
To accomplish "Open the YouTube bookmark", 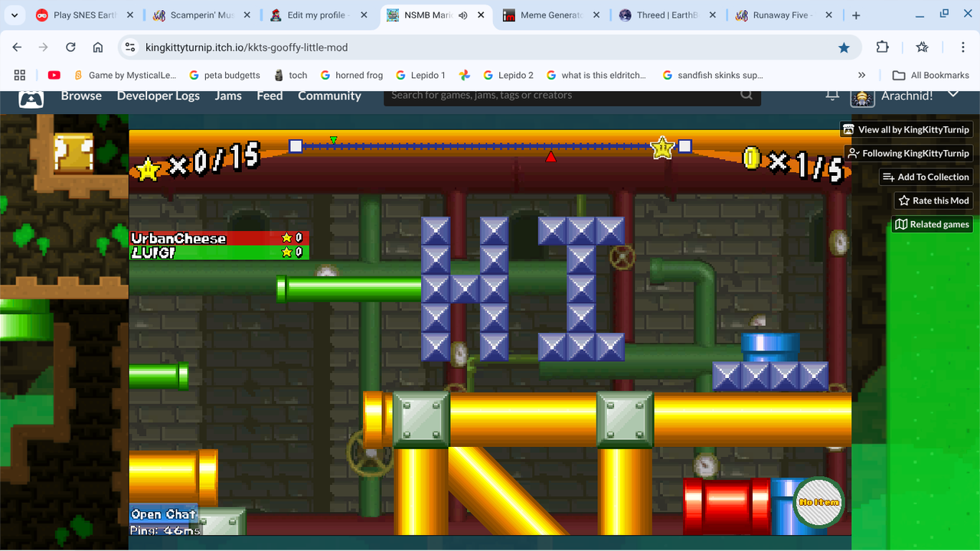I will pyautogui.click(x=54, y=75).
